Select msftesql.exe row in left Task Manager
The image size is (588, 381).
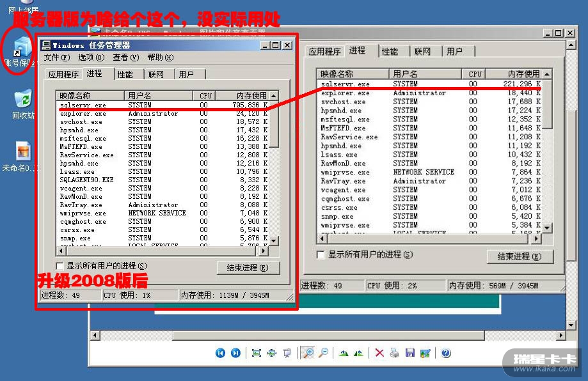click(x=163, y=138)
